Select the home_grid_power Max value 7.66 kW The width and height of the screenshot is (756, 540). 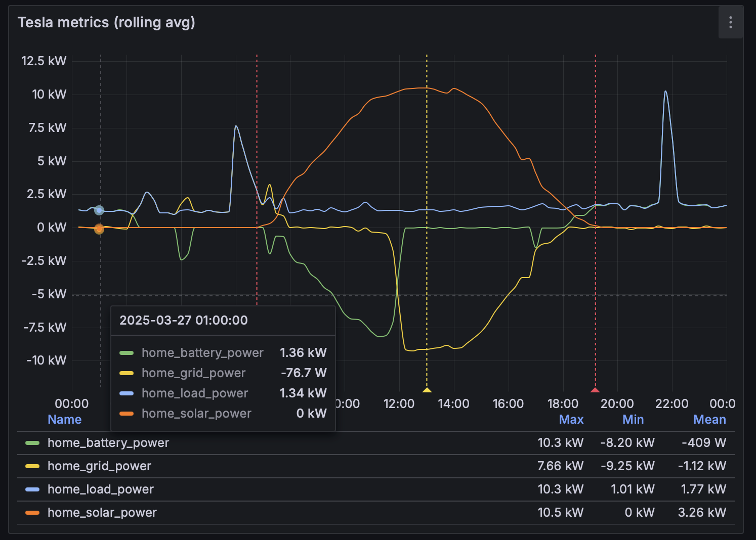point(561,466)
